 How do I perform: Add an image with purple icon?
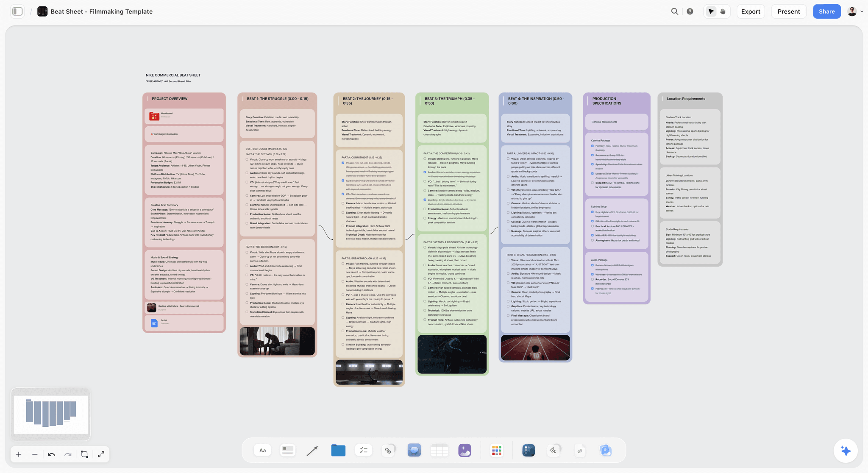[465, 450]
